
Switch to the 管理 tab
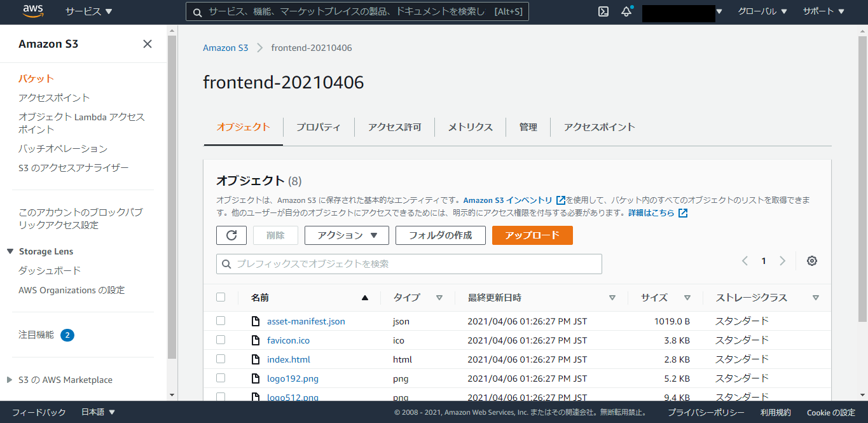coord(528,127)
